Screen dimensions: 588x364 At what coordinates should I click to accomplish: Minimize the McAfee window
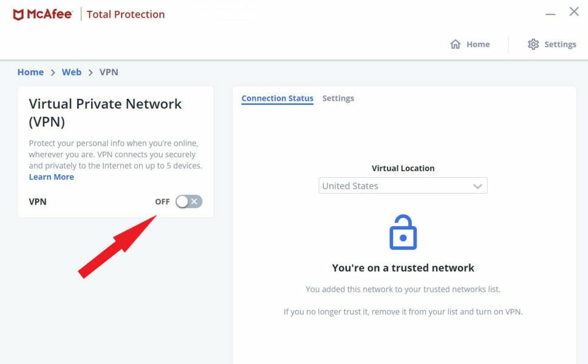[x=550, y=13]
